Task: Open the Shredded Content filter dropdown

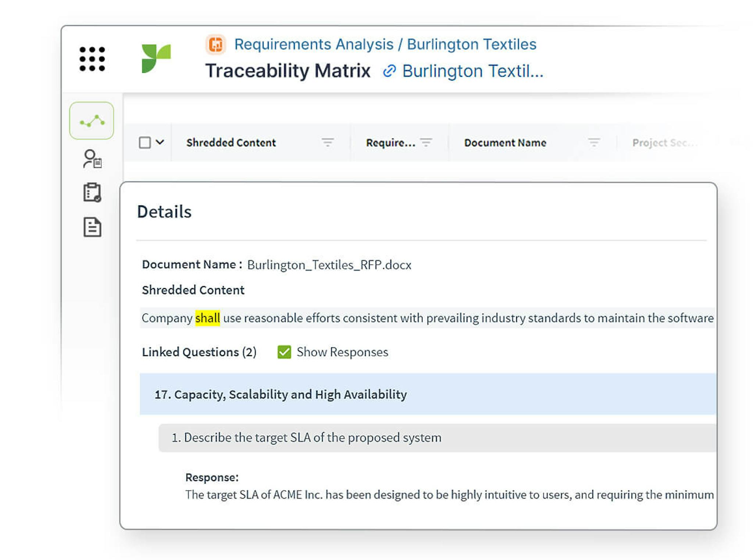Action: pyautogui.click(x=328, y=141)
